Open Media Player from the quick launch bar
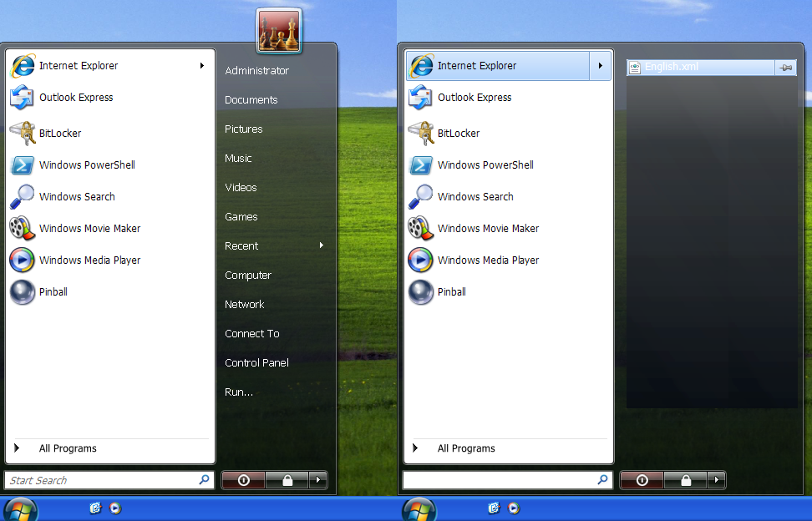 116,508
